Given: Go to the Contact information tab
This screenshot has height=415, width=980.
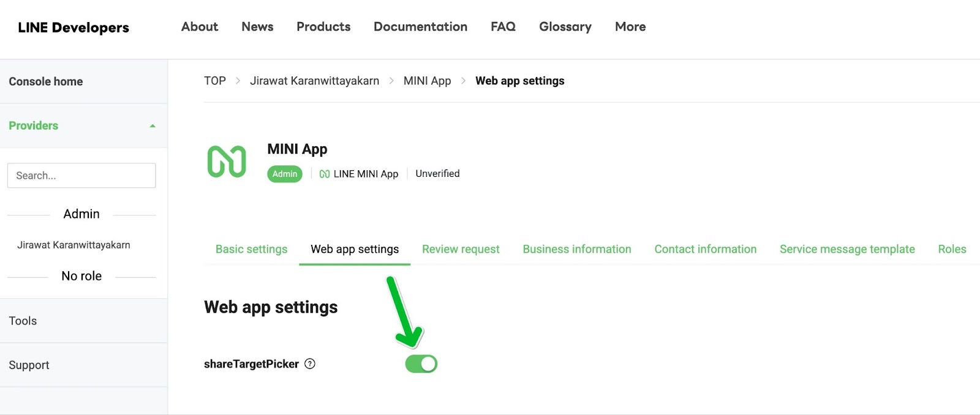Looking at the screenshot, I should pos(705,249).
